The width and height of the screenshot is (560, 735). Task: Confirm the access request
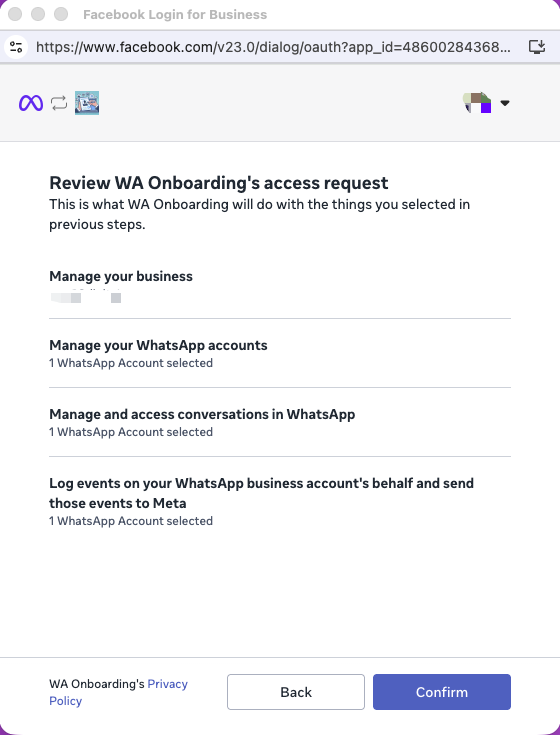pyautogui.click(x=442, y=692)
